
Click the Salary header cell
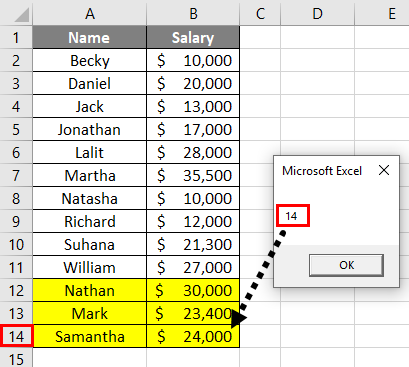193,37
